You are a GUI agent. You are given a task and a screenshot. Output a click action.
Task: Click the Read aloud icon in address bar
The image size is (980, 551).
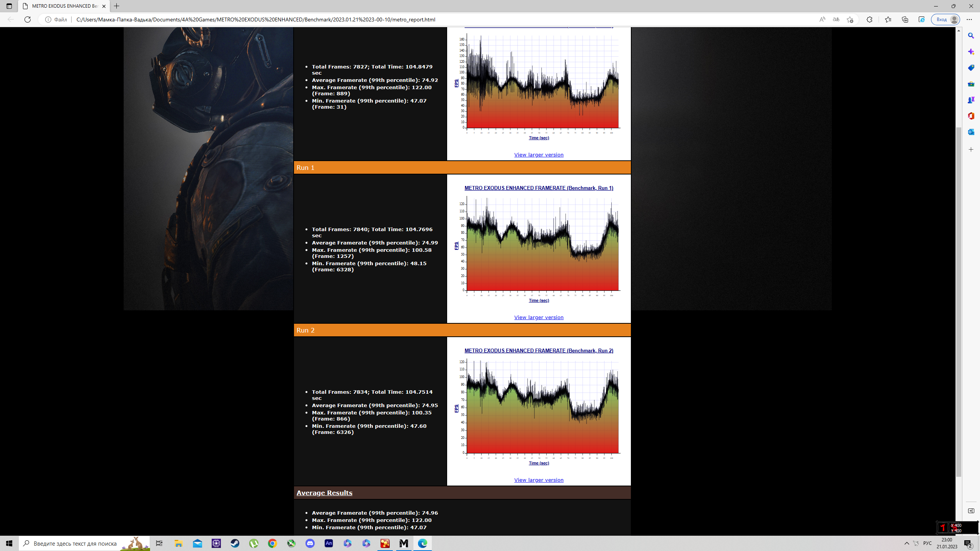click(x=822, y=20)
